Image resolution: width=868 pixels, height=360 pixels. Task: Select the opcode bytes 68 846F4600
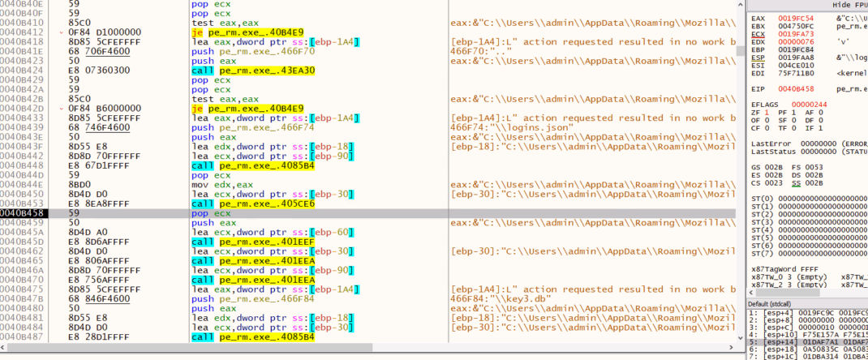[x=99, y=298]
